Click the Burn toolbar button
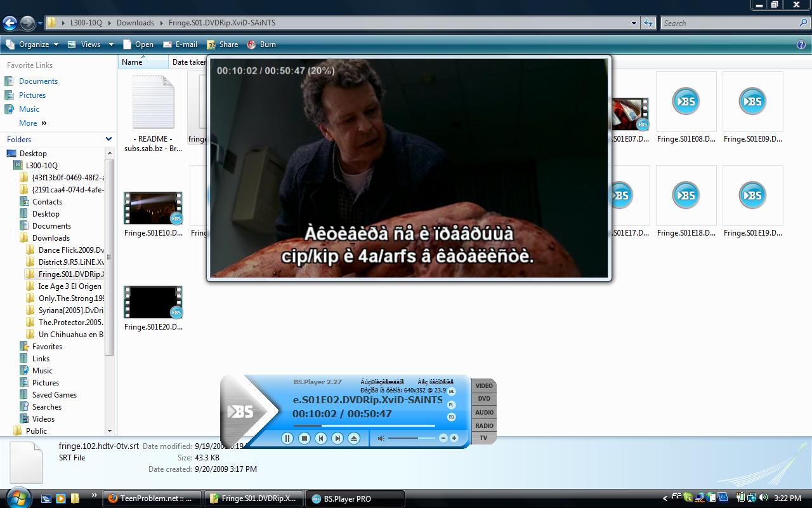The image size is (812, 508). pos(261,44)
